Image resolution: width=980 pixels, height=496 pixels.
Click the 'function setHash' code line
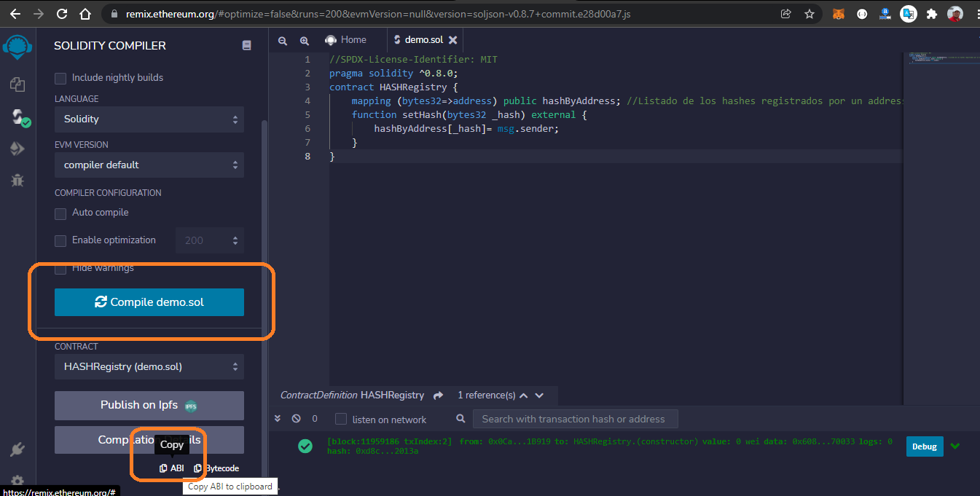[469, 115]
